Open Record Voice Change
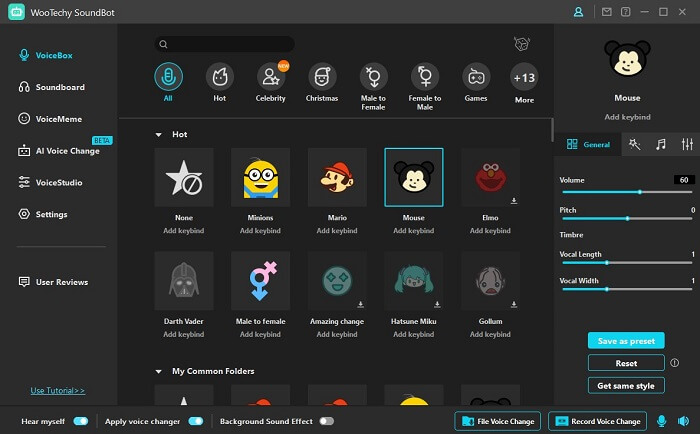This screenshot has width=700, height=434. [597, 421]
